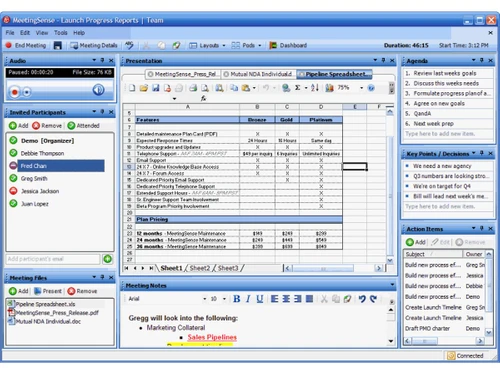Switch to Mutual NDA Individual tab
The height and width of the screenshot is (375, 500).
tap(258, 74)
